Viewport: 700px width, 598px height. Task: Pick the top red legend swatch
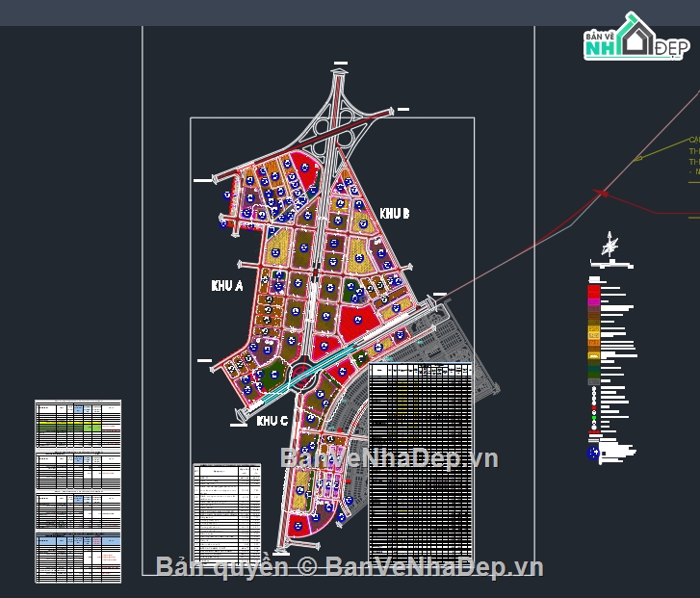594,289
